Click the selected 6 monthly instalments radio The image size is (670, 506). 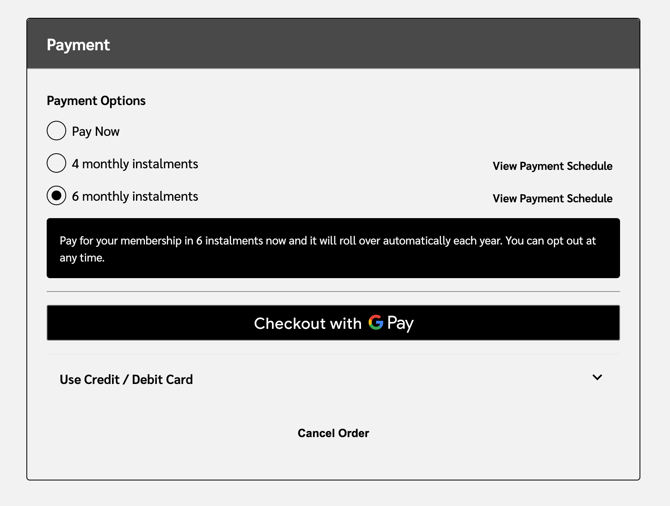57,196
